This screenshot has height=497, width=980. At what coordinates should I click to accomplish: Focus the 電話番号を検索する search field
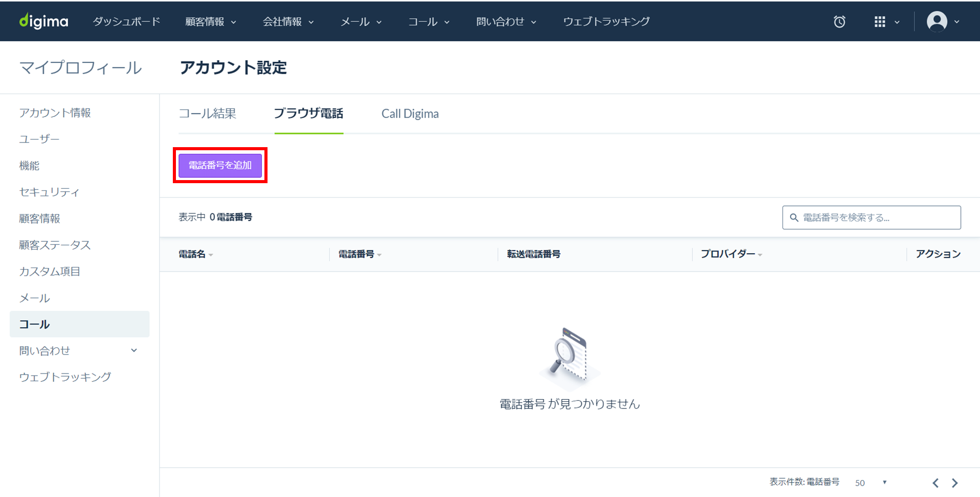871,218
